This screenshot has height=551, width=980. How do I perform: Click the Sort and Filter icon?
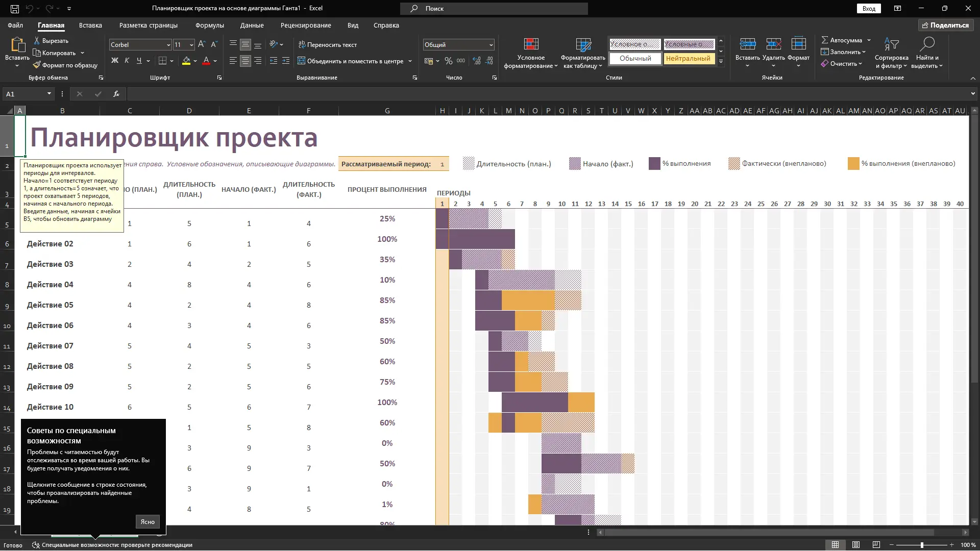(891, 45)
